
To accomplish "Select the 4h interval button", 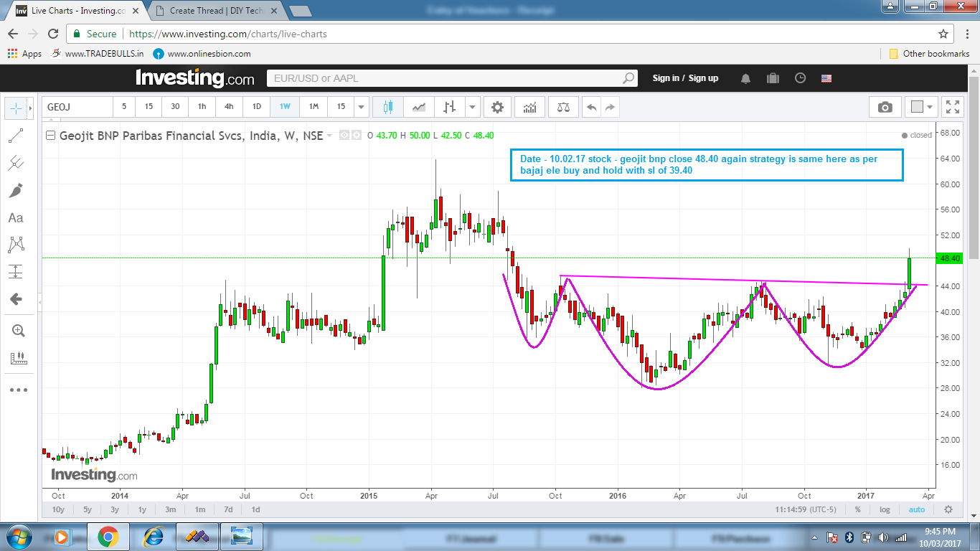I will 229,107.
